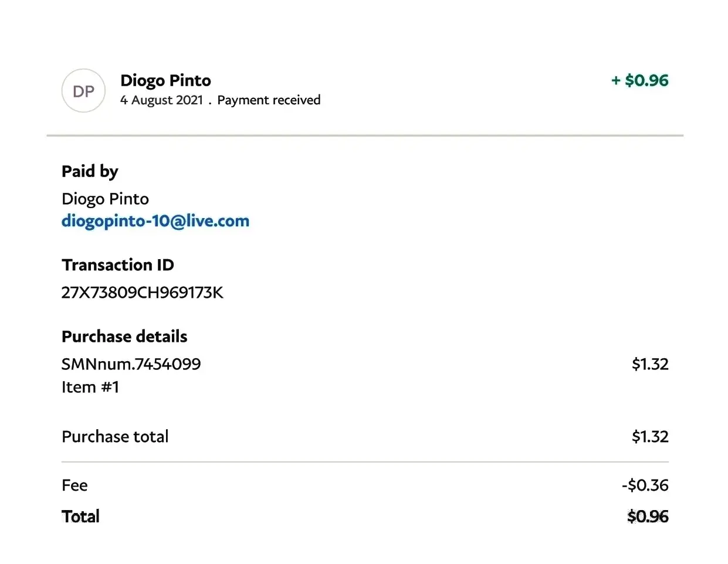Click the Purchase total label
The image size is (728, 564).
pos(115,437)
